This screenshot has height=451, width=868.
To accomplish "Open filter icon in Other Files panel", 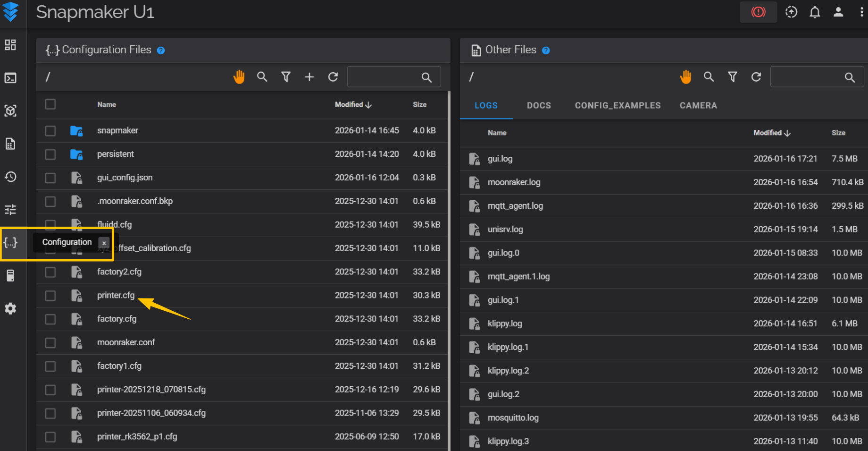I will (732, 77).
